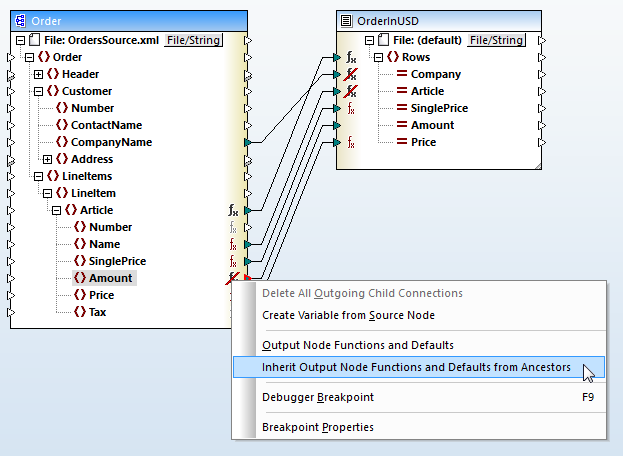Collapse the Rows node in OrderInUSD
The height and width of the screenshot is (456, 623).
pos(379,57)
